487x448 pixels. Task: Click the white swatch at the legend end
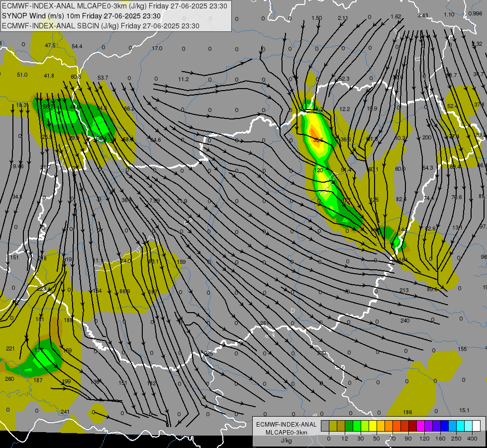click(x=477, y=426)
